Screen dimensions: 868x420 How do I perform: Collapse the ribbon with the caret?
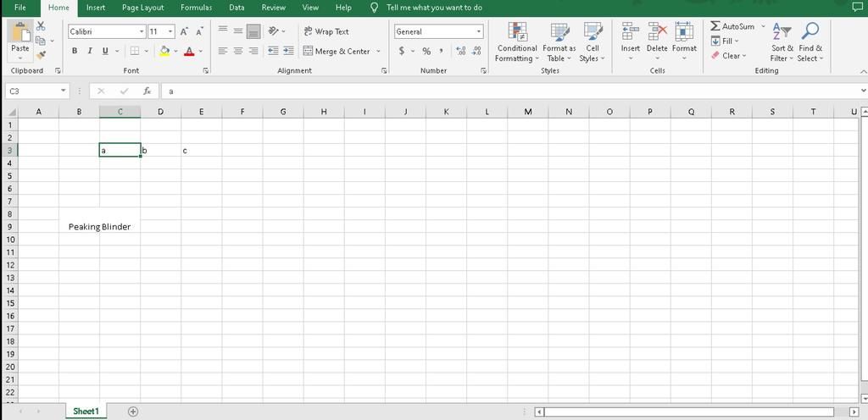[x=864, y=71]
